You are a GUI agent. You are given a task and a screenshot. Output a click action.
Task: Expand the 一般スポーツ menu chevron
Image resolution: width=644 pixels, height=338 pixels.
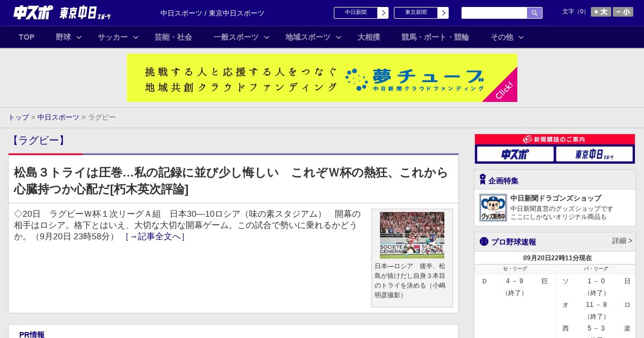(267, 38)
